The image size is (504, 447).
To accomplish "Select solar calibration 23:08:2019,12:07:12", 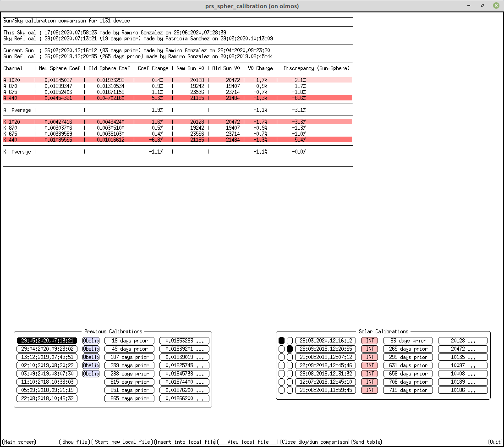I will click(326, 357).
